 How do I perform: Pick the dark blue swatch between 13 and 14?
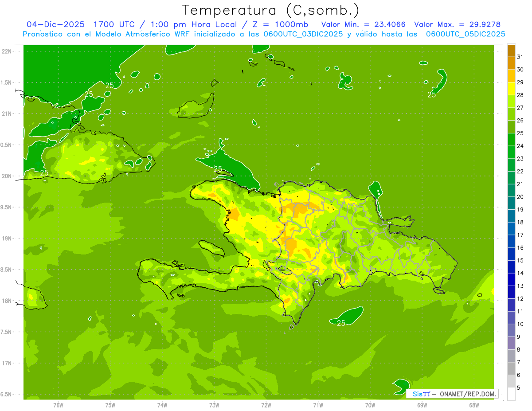pyautogui.click(x=511, y=279)
